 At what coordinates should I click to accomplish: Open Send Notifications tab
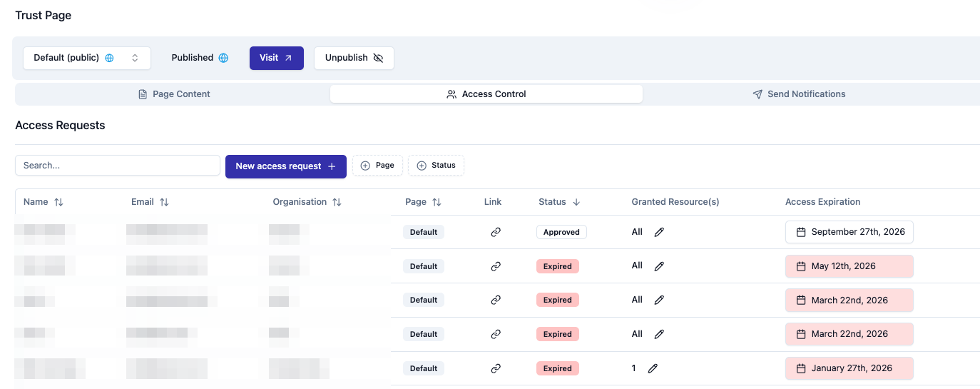point(799,94)
